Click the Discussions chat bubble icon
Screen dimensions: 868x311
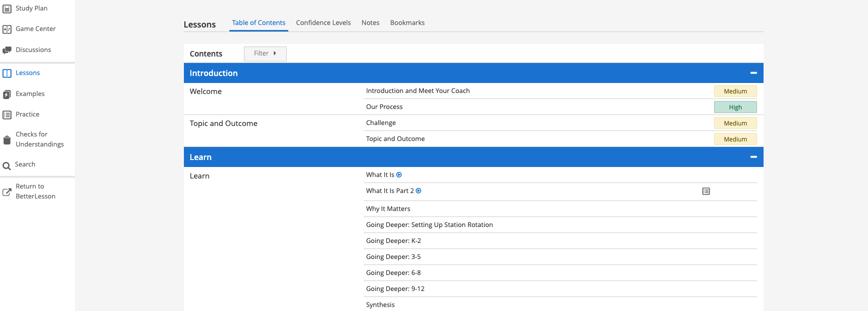tap(7, 50)
